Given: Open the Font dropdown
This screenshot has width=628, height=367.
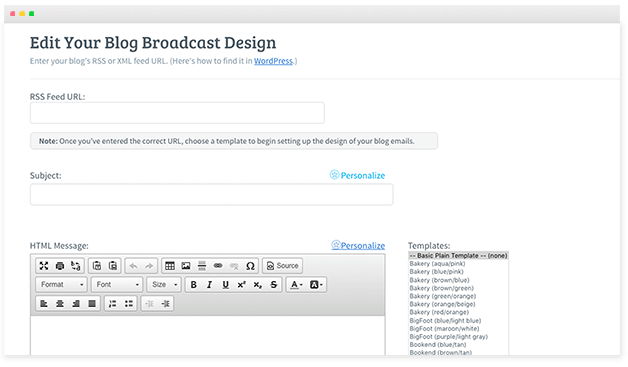Looking at the screenshot, I should pos(117,284).
